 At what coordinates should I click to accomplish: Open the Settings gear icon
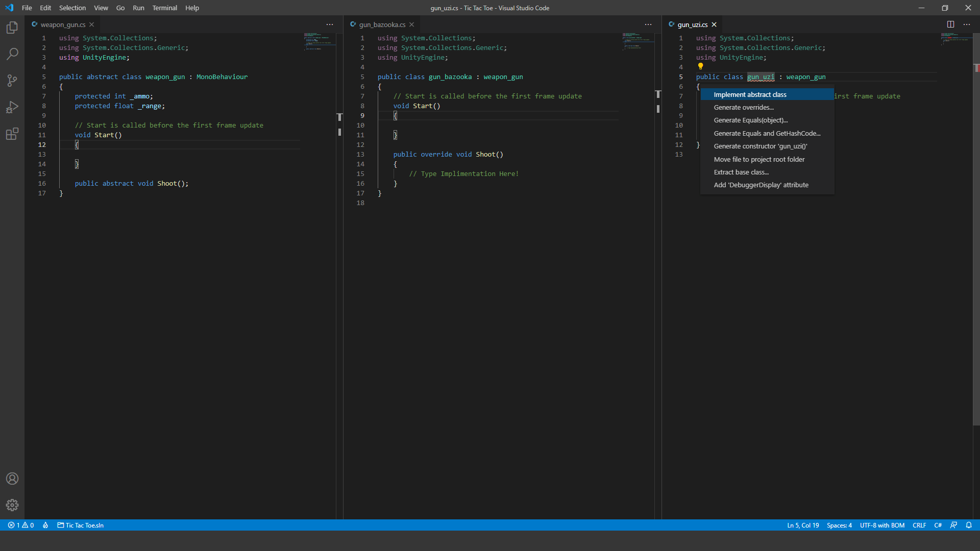point(12,505)
